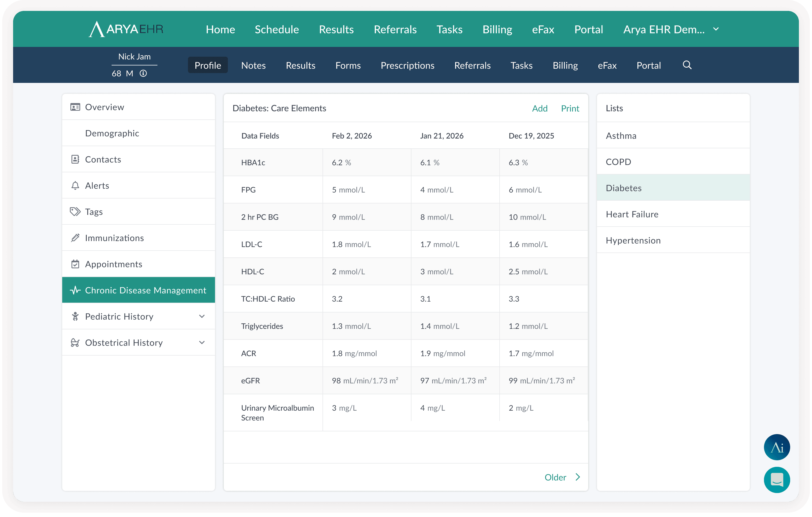Open Contacts in the sidebar
Image resolution: width=812 pixels, height=517 pixels.
tap(138, 159)
